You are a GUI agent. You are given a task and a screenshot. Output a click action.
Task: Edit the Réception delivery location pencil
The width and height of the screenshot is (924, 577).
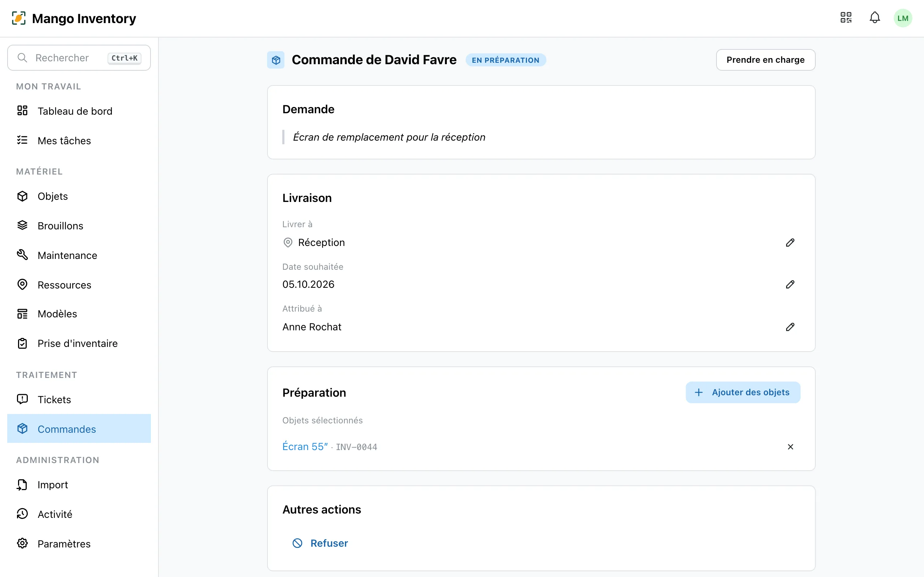[790, 243]
